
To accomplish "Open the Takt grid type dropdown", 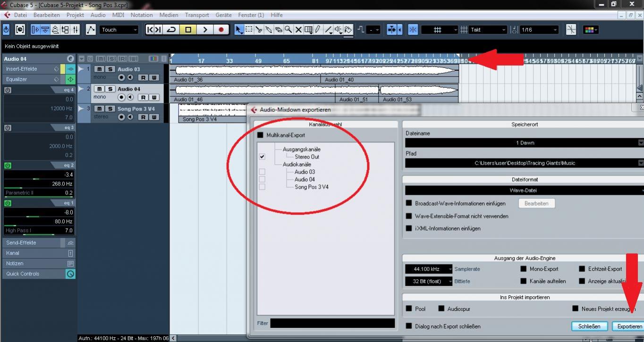I will (x=488, y=30).
